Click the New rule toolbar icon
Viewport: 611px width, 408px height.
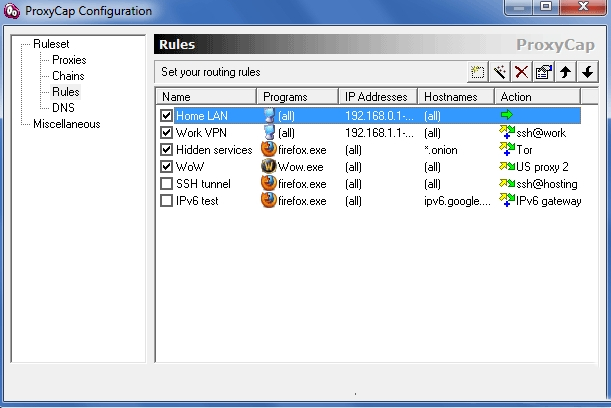click(x=478, y=72)
